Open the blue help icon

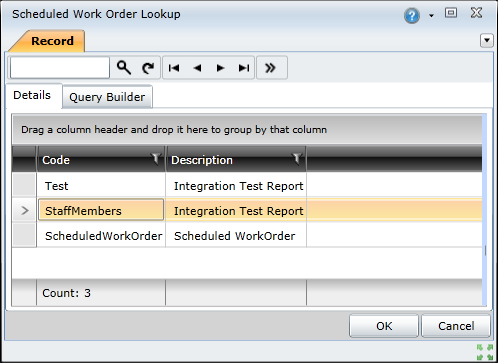[412, 15]
